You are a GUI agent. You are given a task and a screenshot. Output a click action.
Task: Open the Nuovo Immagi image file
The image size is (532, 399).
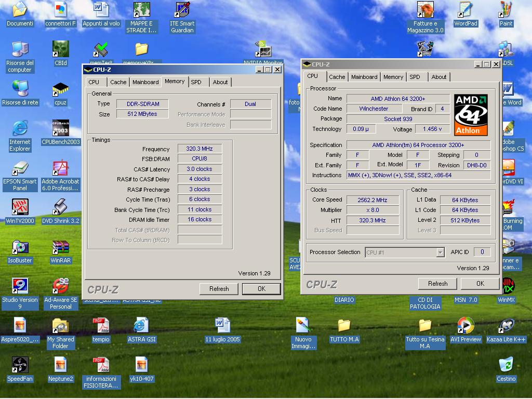(303, 326)
